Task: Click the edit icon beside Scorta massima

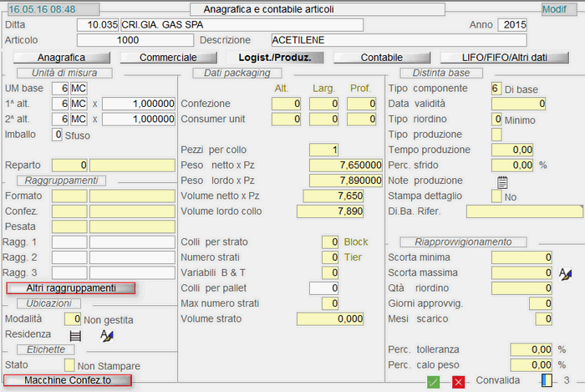Action: click(x=565, y=273)
